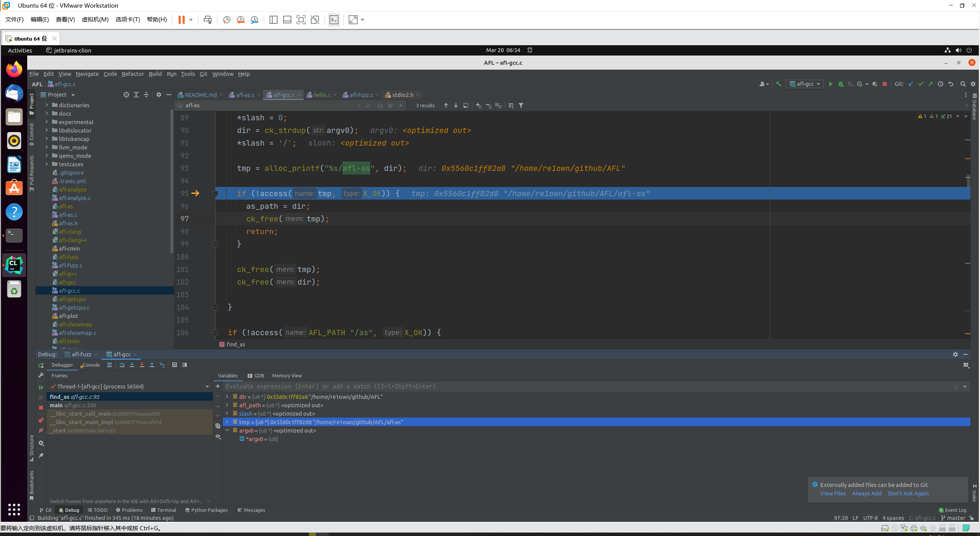Screen dimensions: 980x536
Task: Open the Thread-1 frames dropdown
Action: coord(207,387)
